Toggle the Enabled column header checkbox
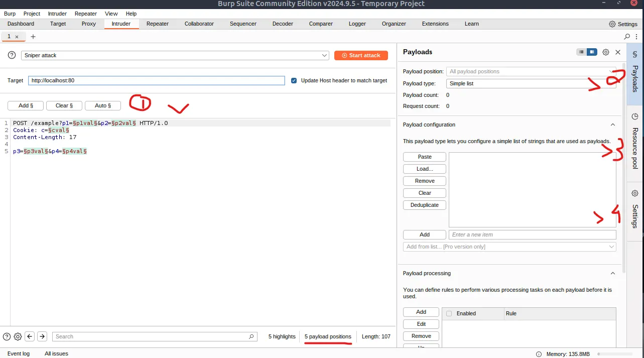The width and height of the screenshot is (644, 358). click(449, 313)
